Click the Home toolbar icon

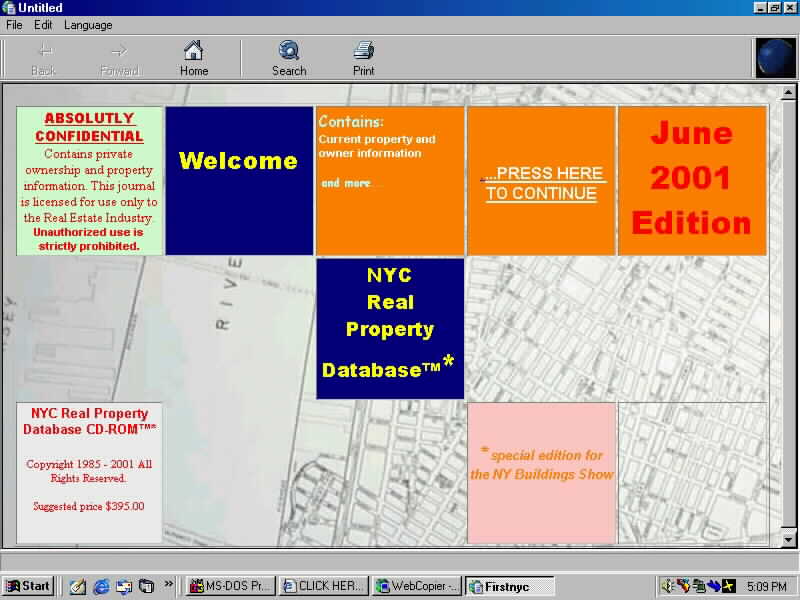193,57
